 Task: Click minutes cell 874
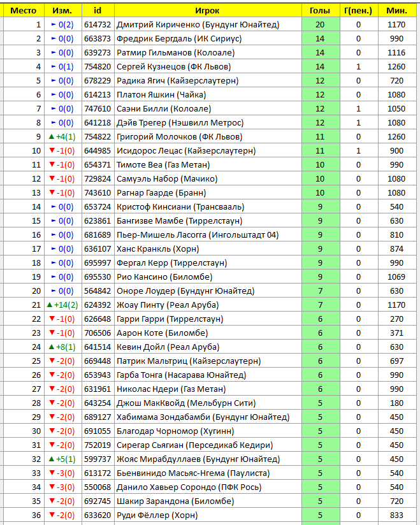[397, 249]
